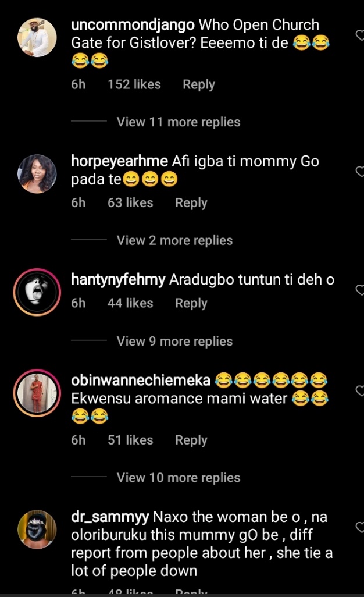Open horpeyearhme's profile picture
Viewport: 364px width, 597px height.
tap(38, 173)
